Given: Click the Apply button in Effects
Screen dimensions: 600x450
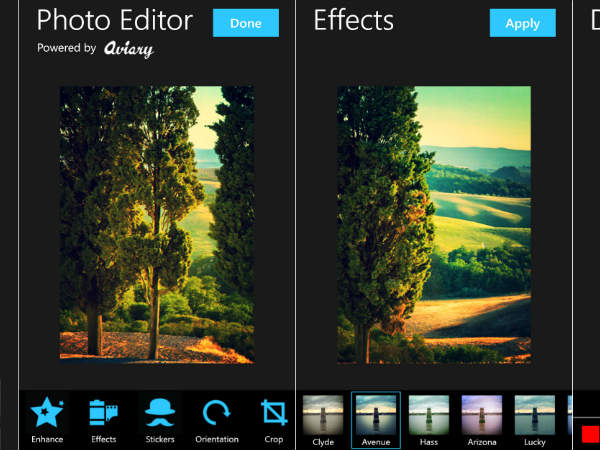Looking at the screenshot, I should [522, 23].
